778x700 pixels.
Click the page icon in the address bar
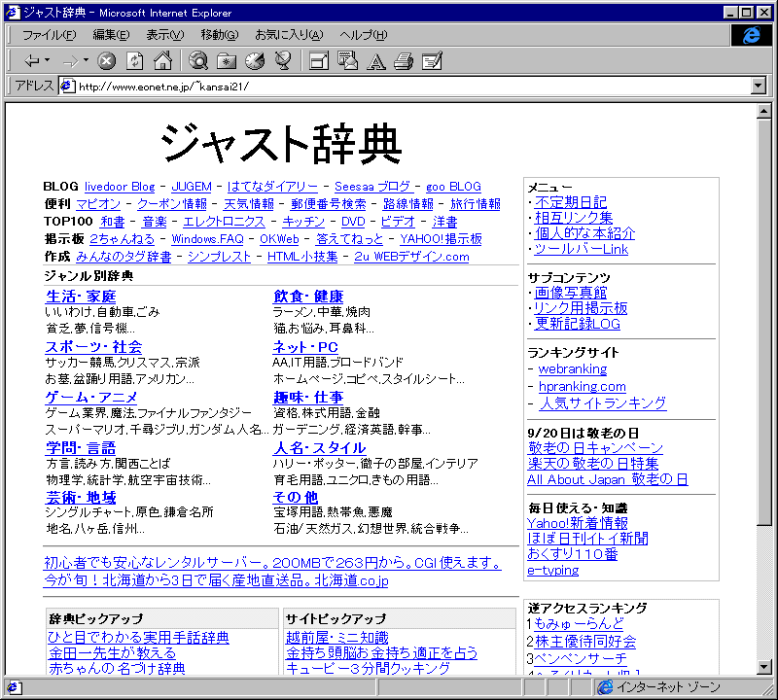tap(67, 87)
